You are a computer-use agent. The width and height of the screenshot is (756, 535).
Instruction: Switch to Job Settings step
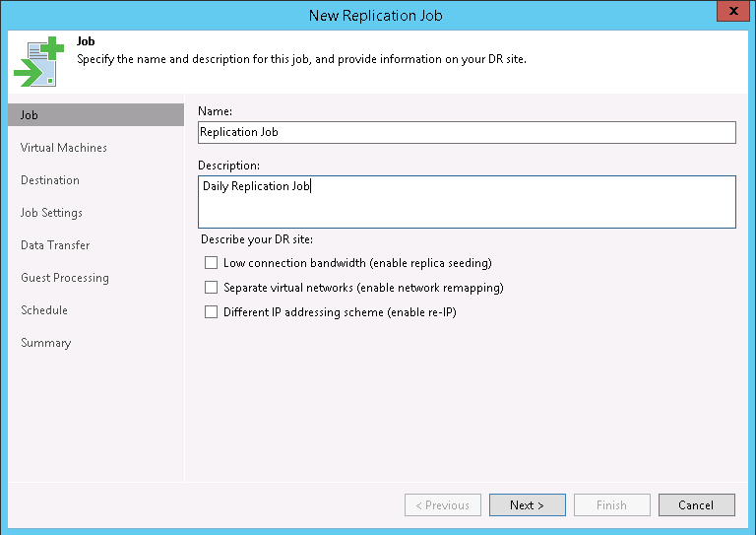coord(52,213)
